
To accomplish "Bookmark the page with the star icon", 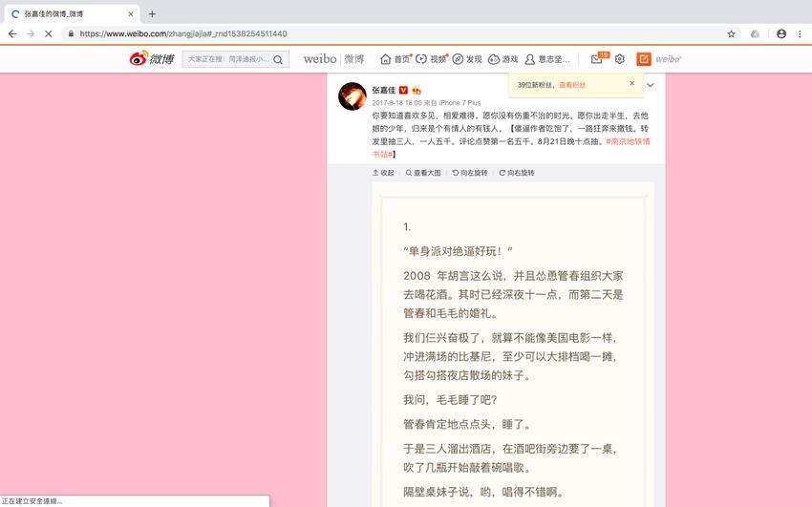I will pyautogui.click(x=731, y=33).
